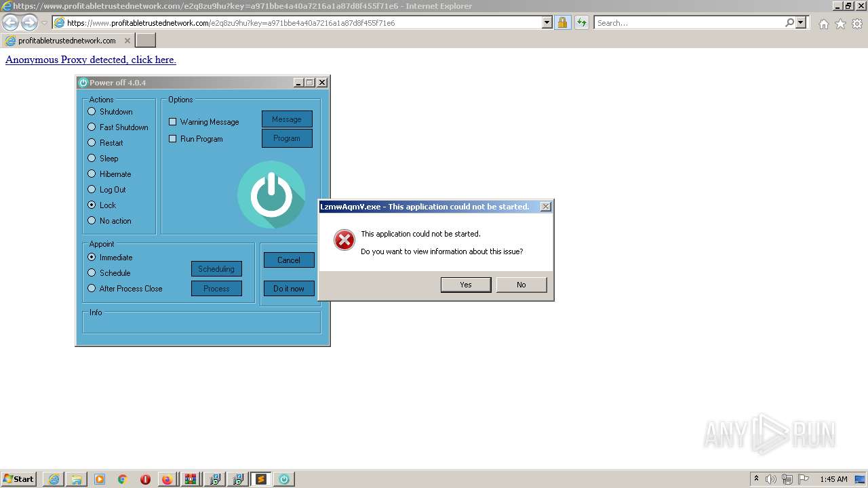Click the Message button in Options
The image size is (868, 488).
pos(287,119)
